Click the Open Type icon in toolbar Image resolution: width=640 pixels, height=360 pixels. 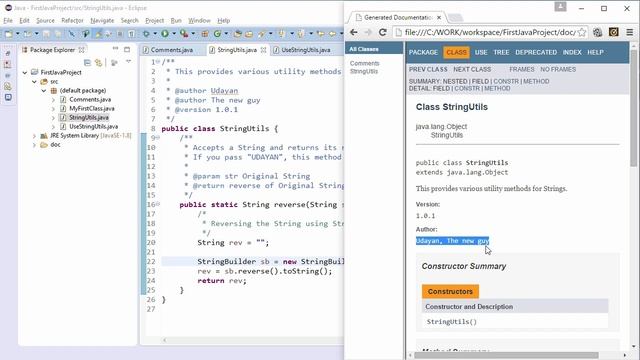coord(237,34)
